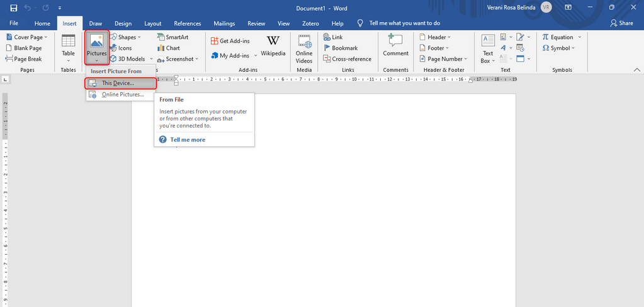644x307 pixels.
Task: Expand the Page Number dropdown
Action: pos(443,59)
